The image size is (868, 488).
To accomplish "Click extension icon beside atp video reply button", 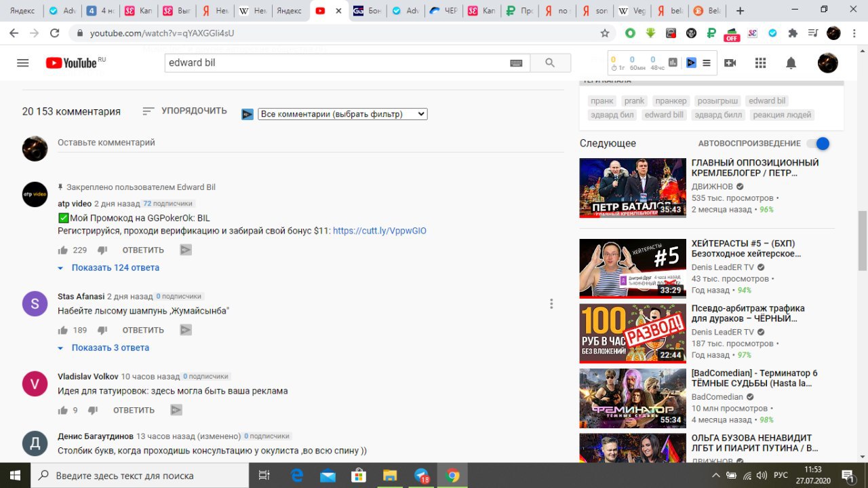I will click(x=186, y=250).
